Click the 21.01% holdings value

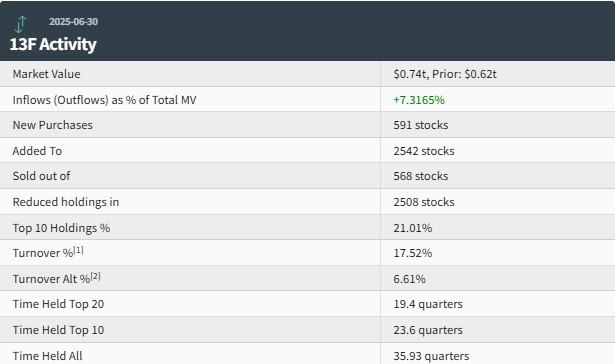(x=413, y=228)
